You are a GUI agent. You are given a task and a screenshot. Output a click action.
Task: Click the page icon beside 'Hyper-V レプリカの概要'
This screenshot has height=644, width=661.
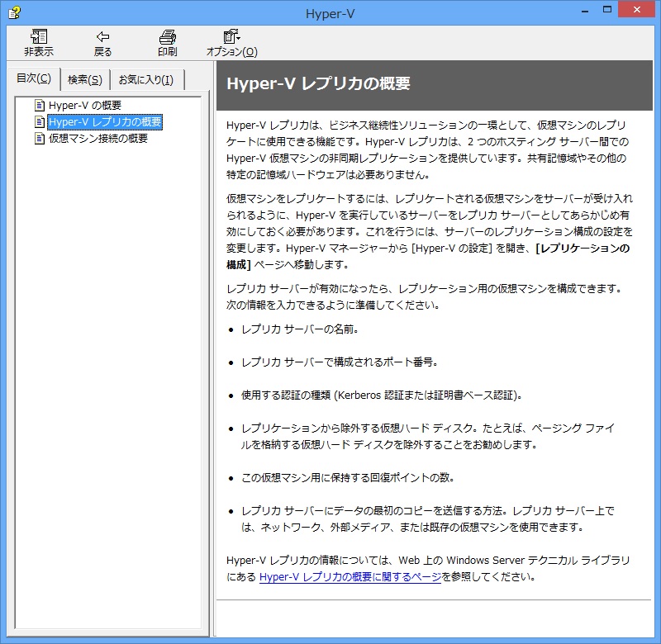(40, 122)
